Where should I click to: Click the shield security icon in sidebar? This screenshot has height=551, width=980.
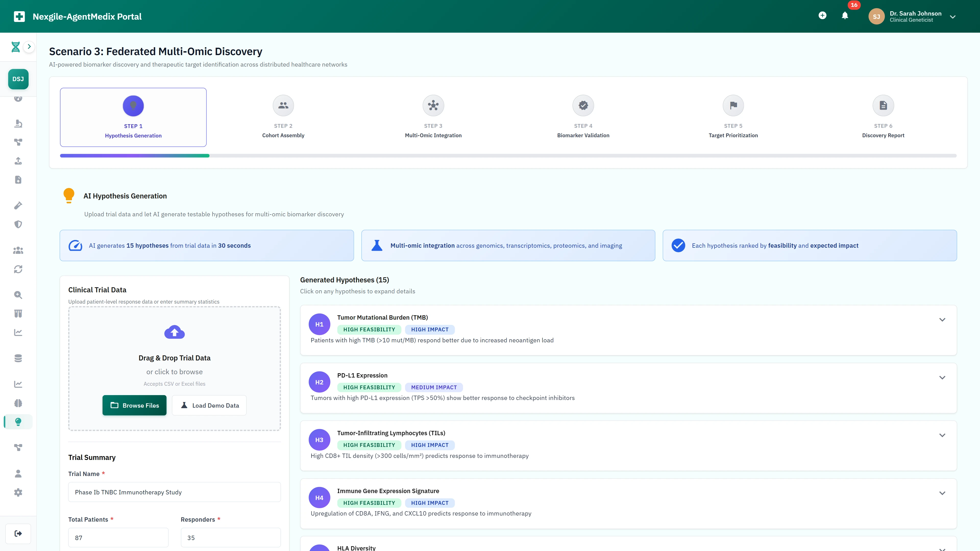click(18, 224)
